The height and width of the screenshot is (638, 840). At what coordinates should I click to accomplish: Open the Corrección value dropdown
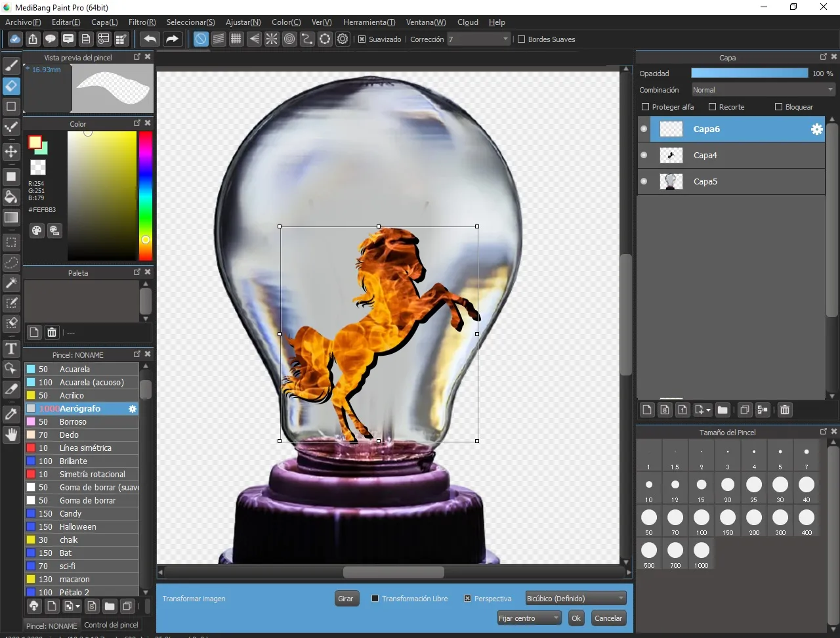[479, 39]
